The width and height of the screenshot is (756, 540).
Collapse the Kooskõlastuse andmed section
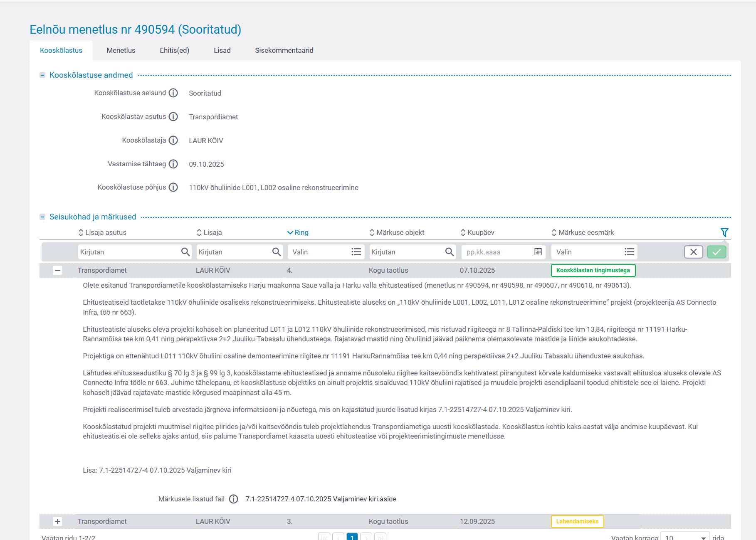pyautogui.click(x=42, y=75)
